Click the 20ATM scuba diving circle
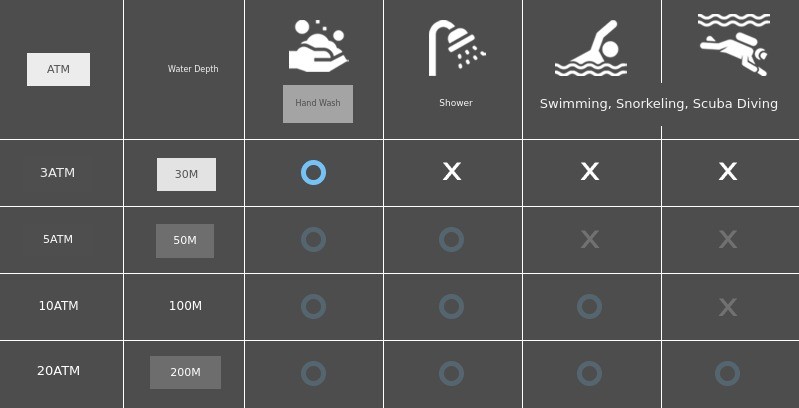799x408 pixels. 727,374
